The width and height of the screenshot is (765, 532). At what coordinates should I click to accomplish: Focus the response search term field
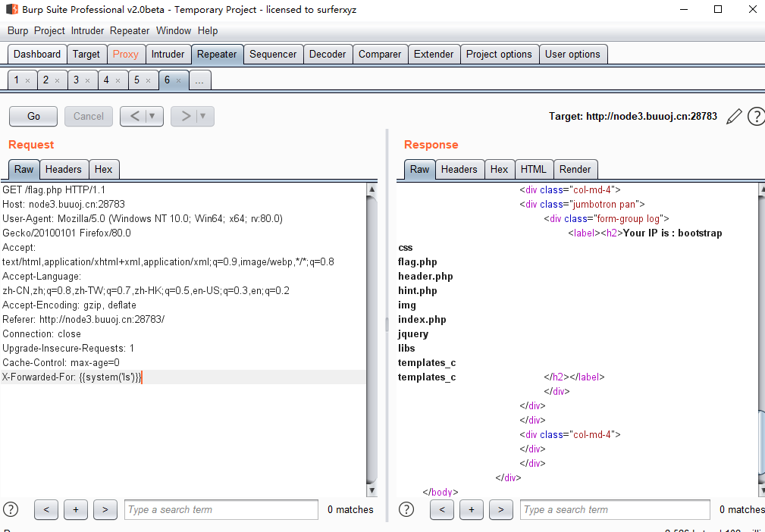(615, 509)
